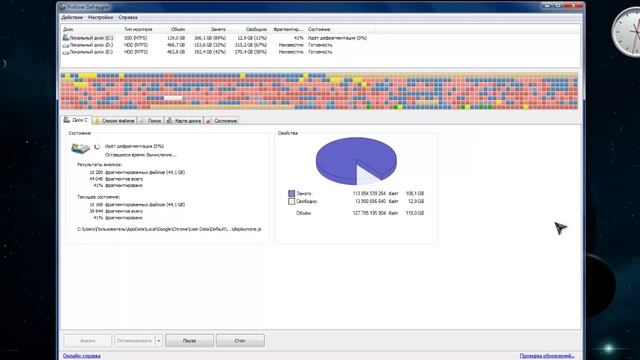This screenshot has width=640, height=360.
Task: Sort by the Диск column header
Action: (x=68, y=29)
